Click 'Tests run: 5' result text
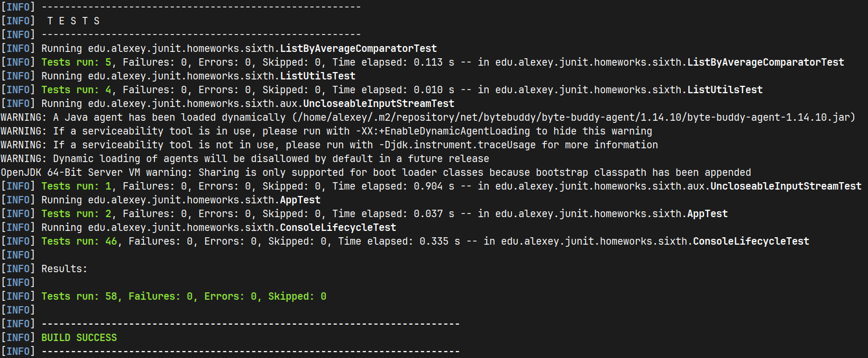 click(76, 62)
